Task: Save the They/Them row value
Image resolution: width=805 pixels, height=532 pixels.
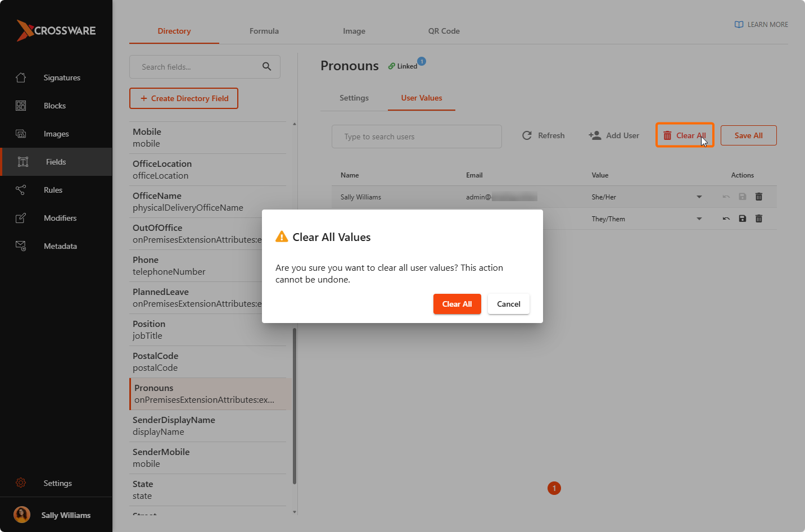Action: 743,219
